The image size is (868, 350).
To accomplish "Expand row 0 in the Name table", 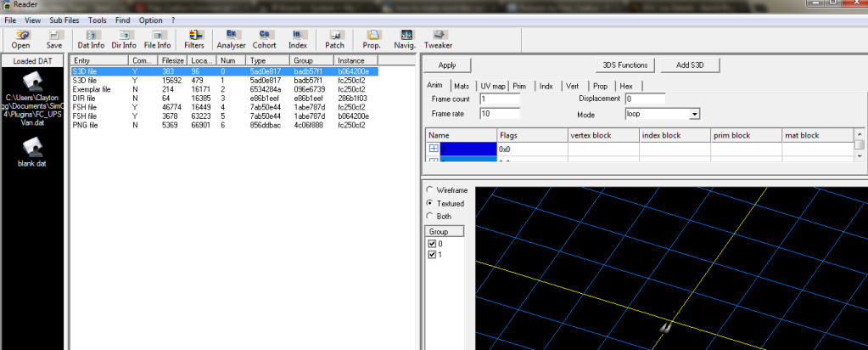I will pos(434,149).
